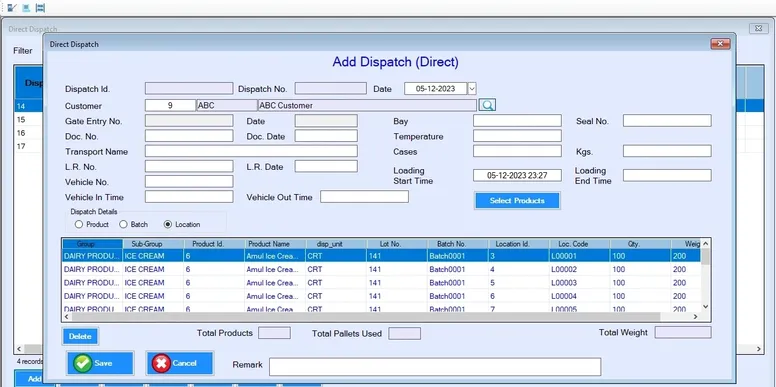776x387 pixels.
Task: Click the Transport Name input field
Action: [x=251, y=151]
